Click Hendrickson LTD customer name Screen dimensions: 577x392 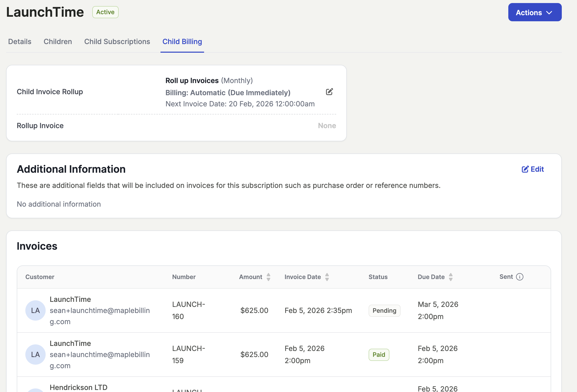click(x=79, y=387)
